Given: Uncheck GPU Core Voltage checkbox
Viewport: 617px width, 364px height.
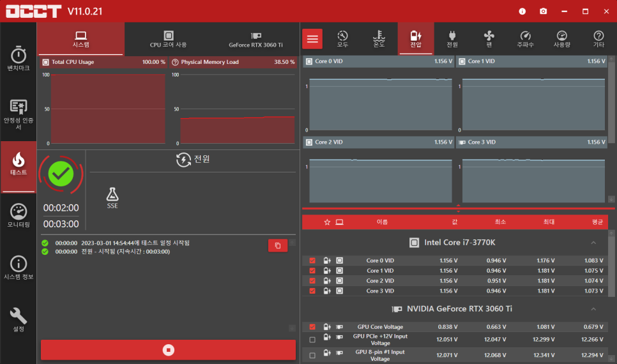Looking at the screenshot, I should coord(312,326).
